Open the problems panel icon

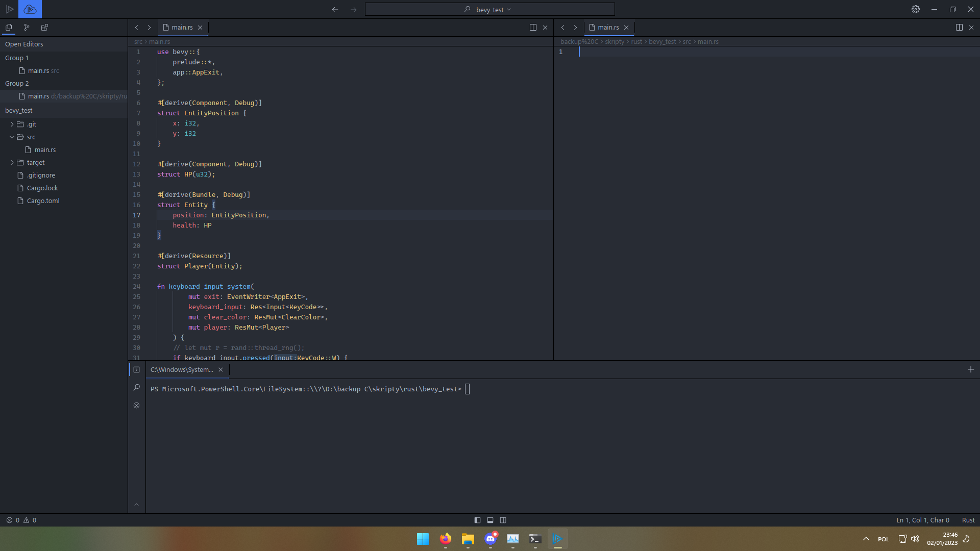[136, 405]
